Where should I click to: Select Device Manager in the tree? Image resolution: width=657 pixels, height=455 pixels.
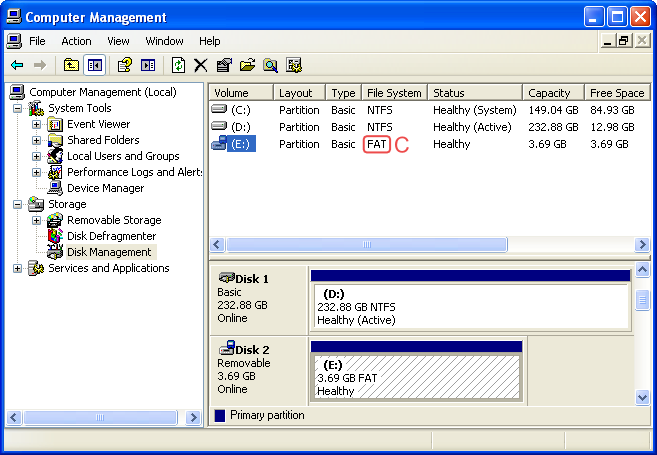coord(105,188)
